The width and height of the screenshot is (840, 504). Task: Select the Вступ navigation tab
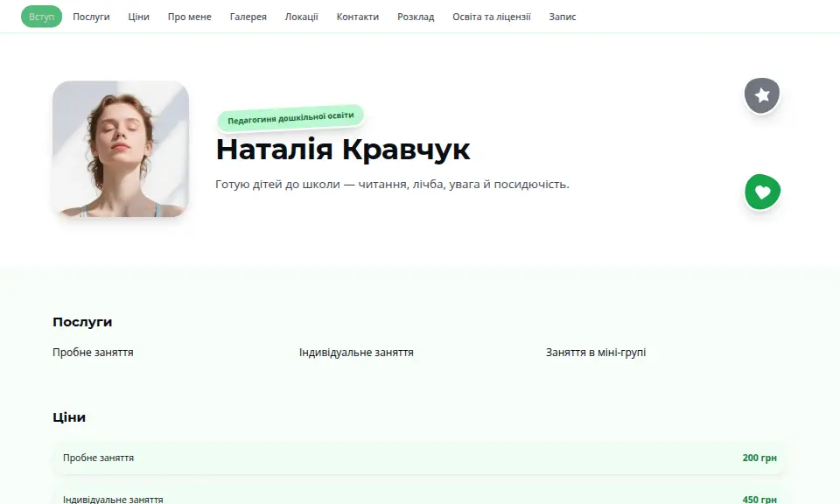pos(41,17)
